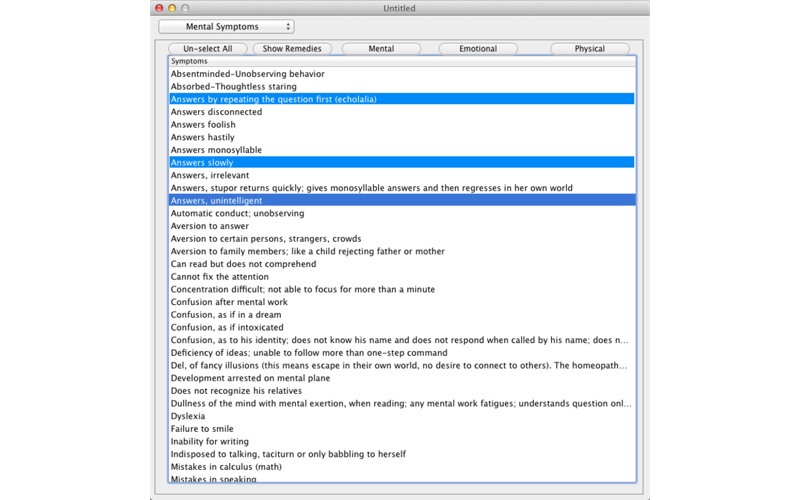
Task: Select 'Inability for writing' row
Action: [402, 441]
